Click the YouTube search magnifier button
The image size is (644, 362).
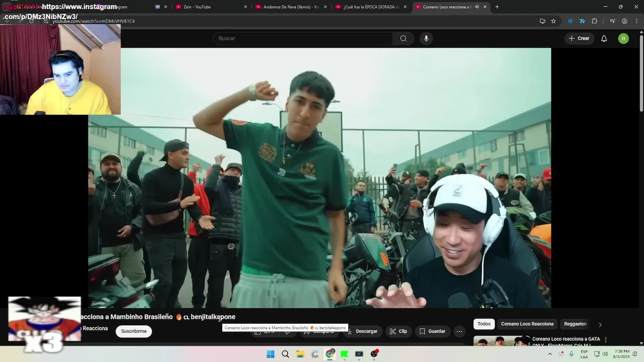[404, 39]
